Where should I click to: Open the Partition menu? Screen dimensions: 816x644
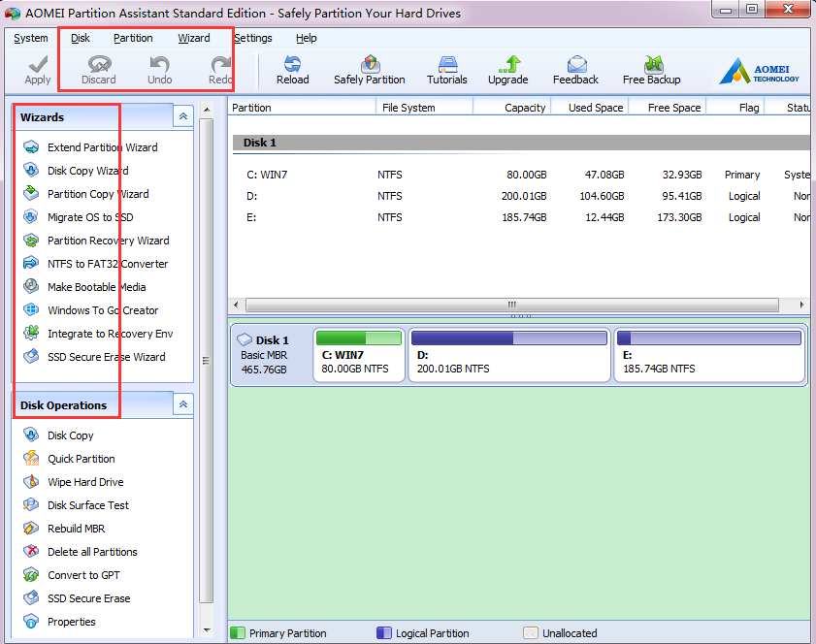pyautogui.click(x=133, y=38)
